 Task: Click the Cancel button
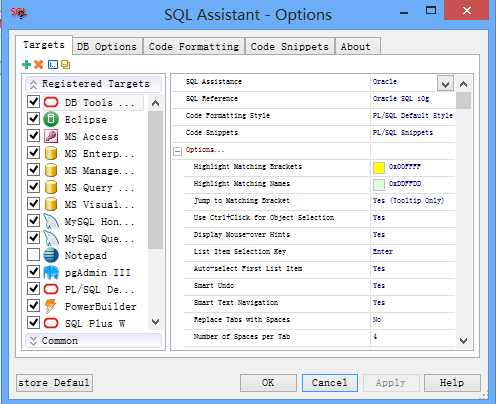coord(330,383)
